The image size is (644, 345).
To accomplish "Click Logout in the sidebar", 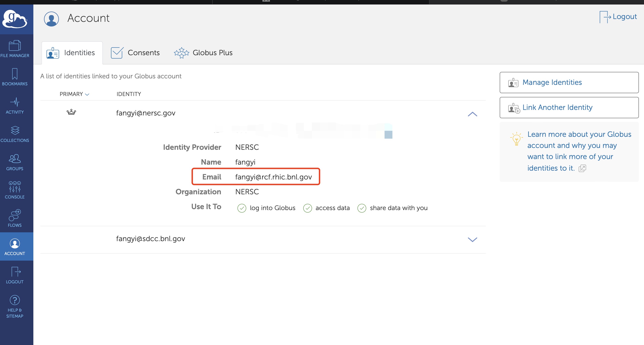I will click(x=15, y=275).
